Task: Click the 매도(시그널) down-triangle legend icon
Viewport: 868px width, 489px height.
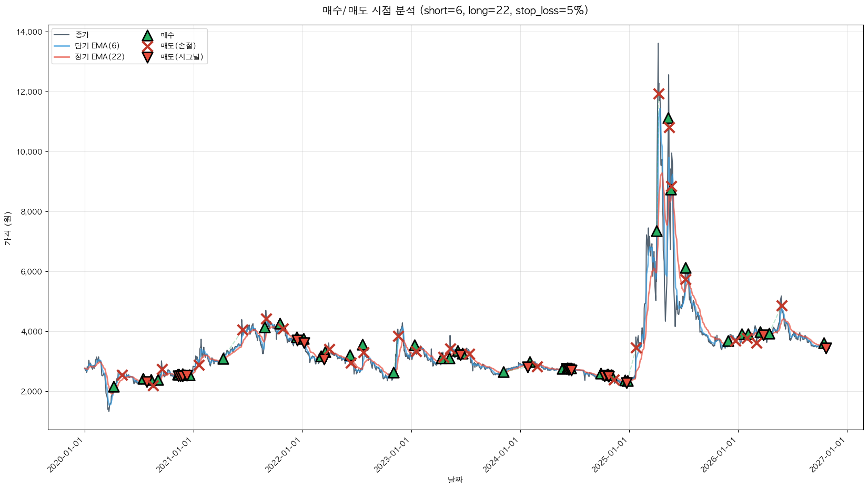Action: (x=147, y=57)
